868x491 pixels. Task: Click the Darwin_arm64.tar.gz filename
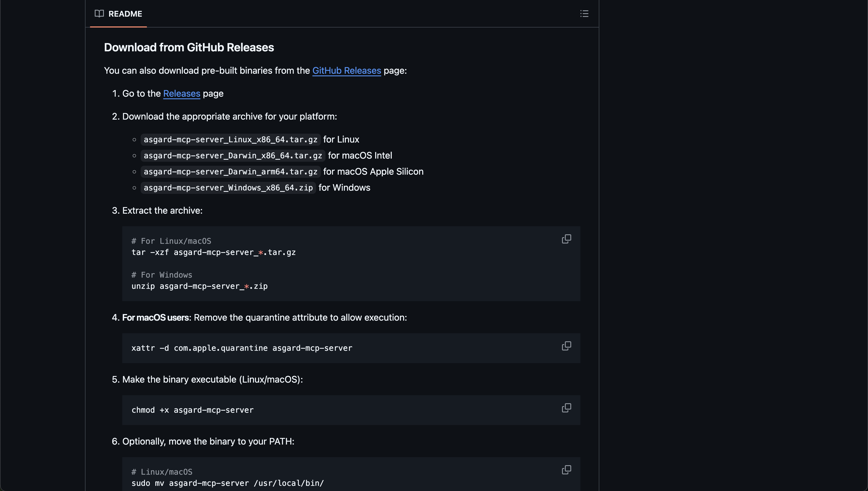tap(230, 172)
